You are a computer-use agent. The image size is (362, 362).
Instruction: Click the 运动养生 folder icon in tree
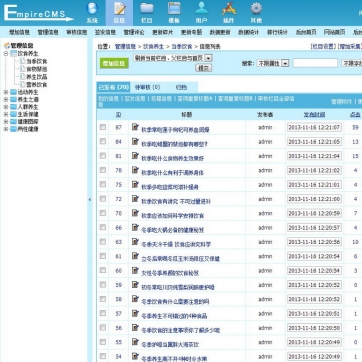coord(13,92)
